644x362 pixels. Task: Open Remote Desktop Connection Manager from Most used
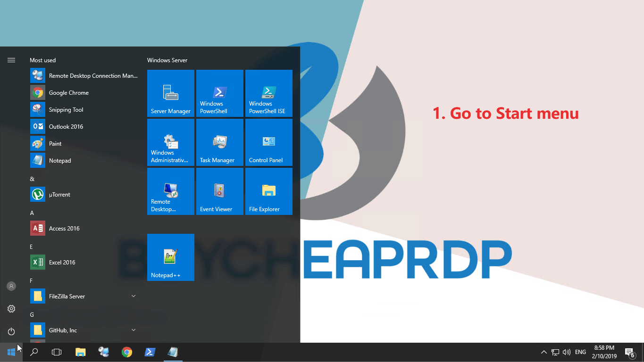click(x=84, y=75)
